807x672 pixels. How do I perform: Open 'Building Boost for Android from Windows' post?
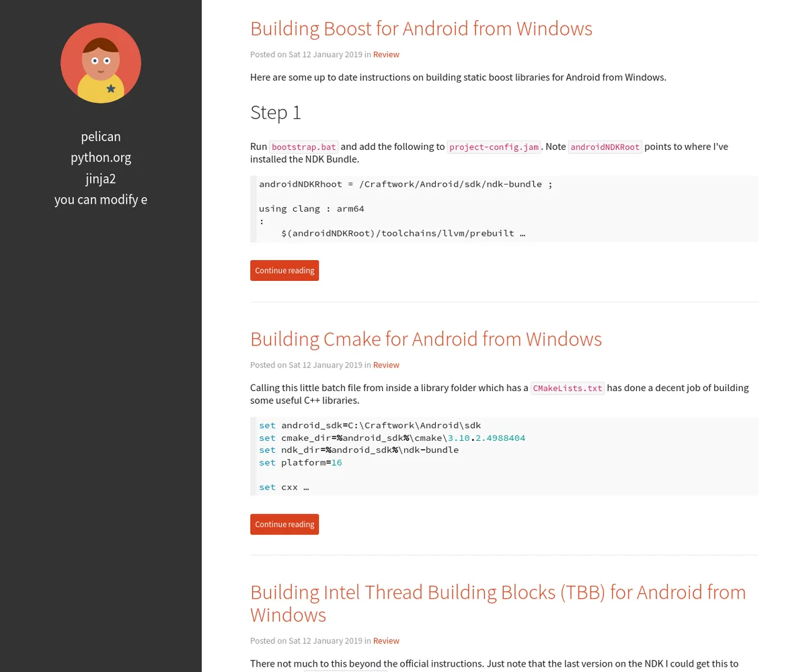(x=421, y=28)
